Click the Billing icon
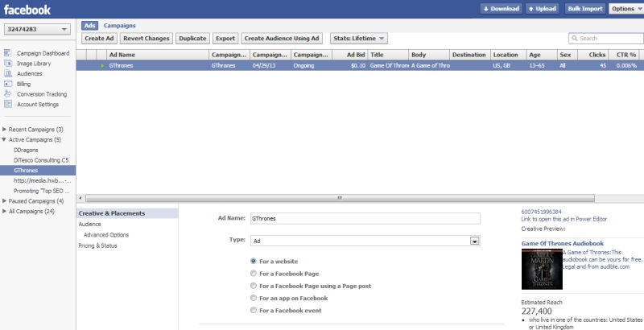 8,85
